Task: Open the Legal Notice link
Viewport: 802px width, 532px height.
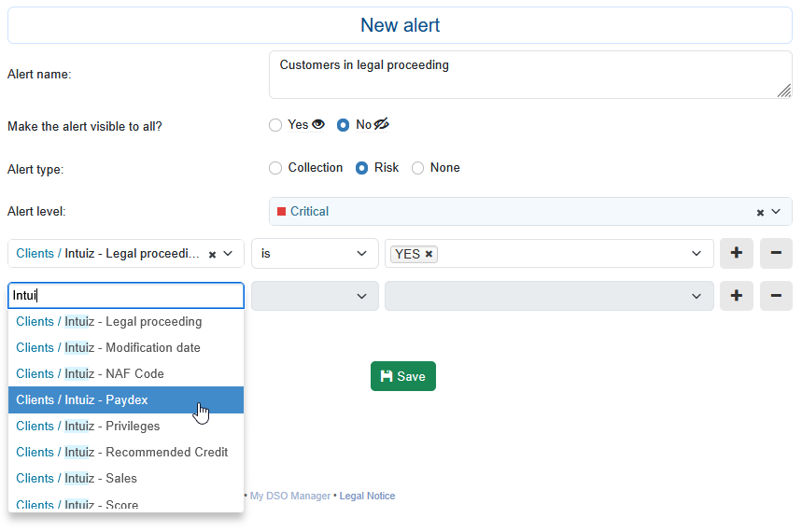Action: (367, 496)
